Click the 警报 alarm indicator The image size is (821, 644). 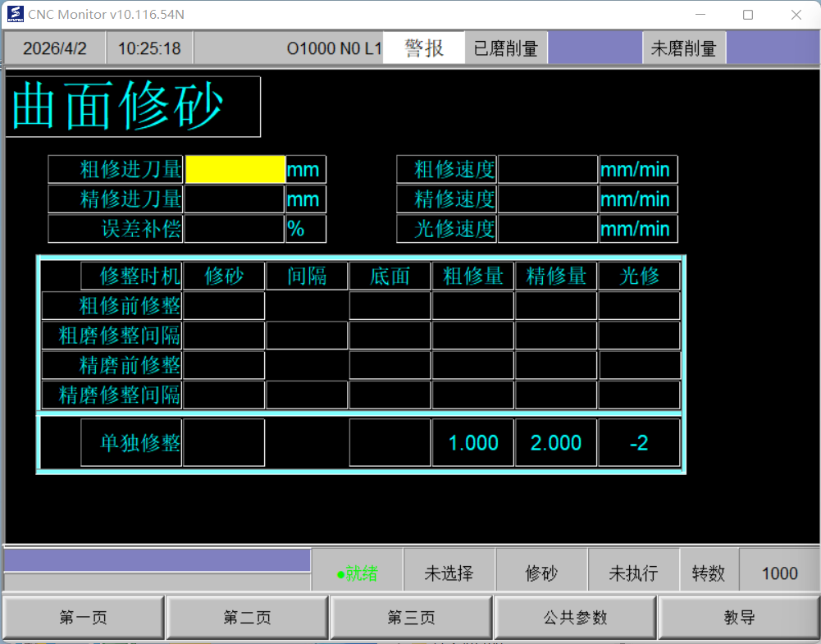424,48
